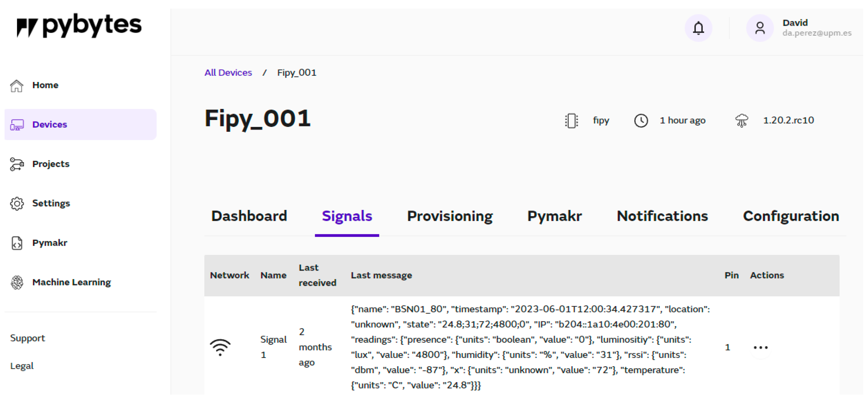Open the Configuration tab

click(791, 216)
